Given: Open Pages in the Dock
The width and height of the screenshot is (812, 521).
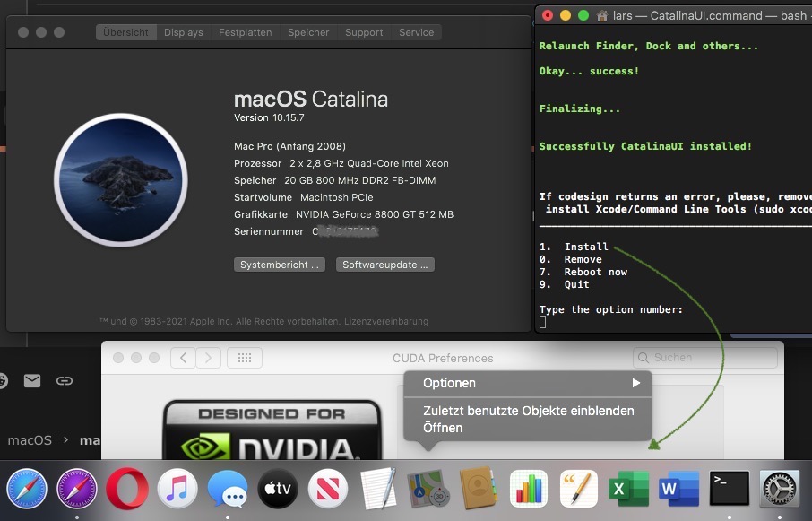Looking at the screenshot, I should (x=579, y=489).
